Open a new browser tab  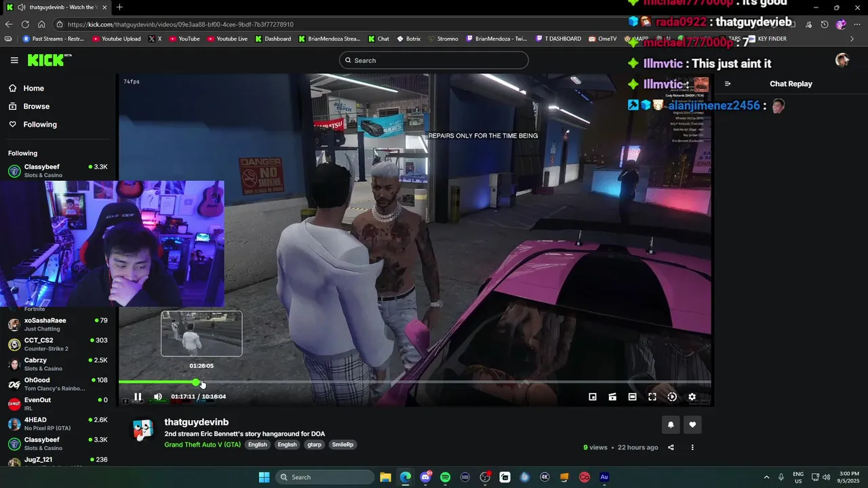click(119, 7)
